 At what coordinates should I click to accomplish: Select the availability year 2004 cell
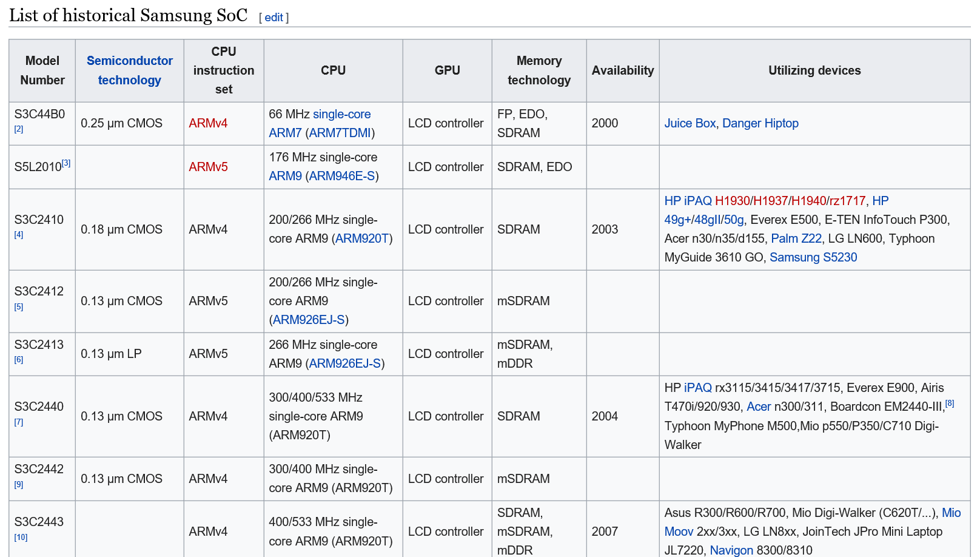623,416
